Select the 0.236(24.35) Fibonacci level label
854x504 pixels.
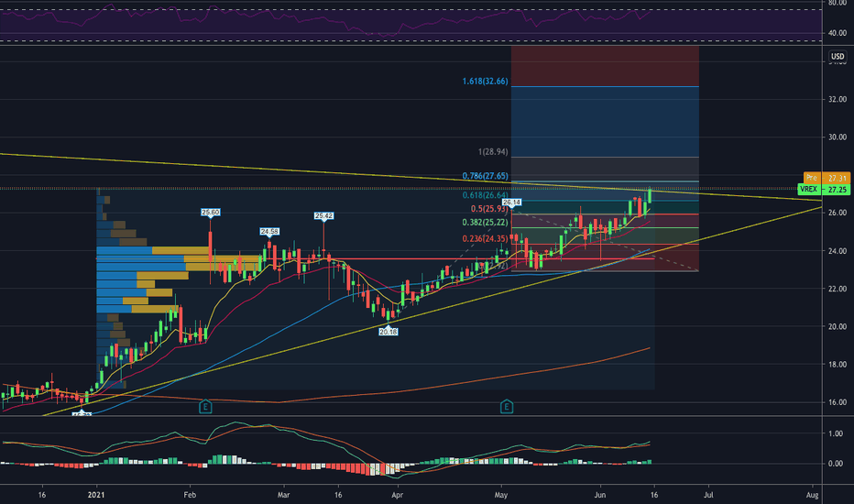(x=485, y=238)
